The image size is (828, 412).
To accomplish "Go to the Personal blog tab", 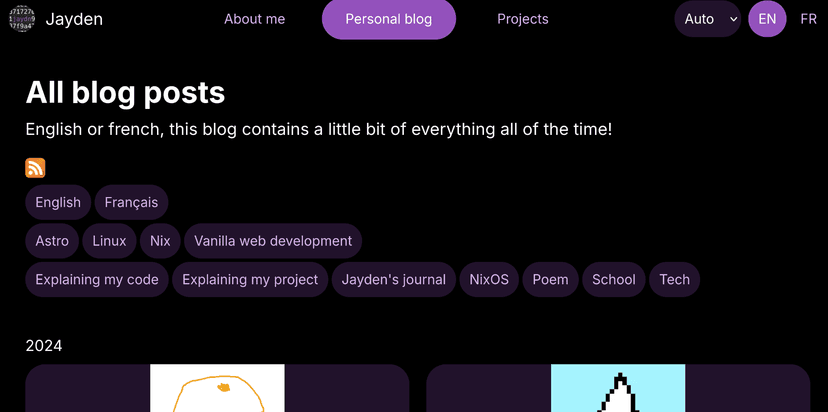I will 388,19.
